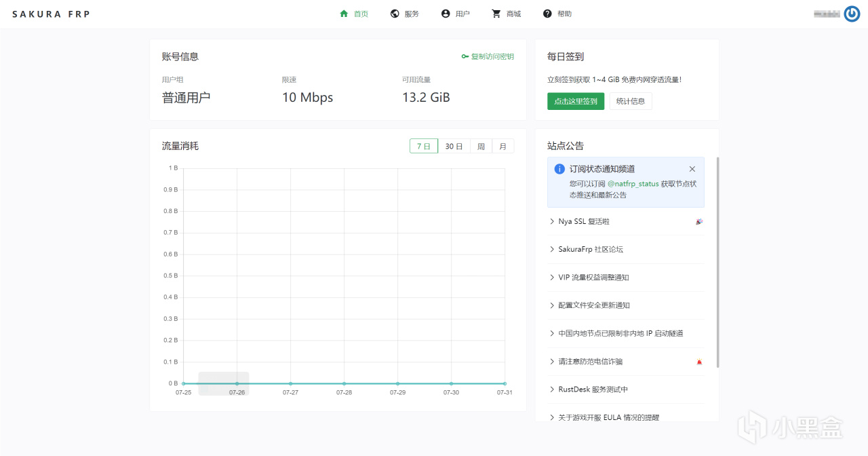Click the globe icon for 服务
This screenshot has width=868, height=456.
395,14
